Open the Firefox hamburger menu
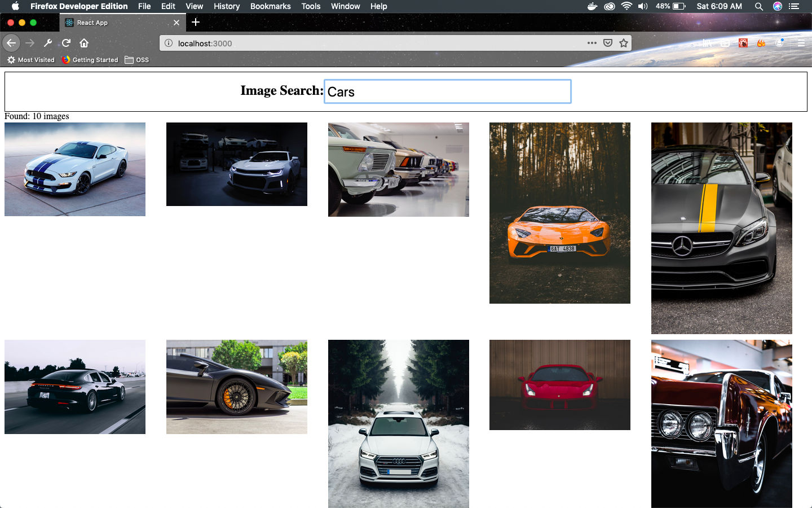 pos(801,43)
